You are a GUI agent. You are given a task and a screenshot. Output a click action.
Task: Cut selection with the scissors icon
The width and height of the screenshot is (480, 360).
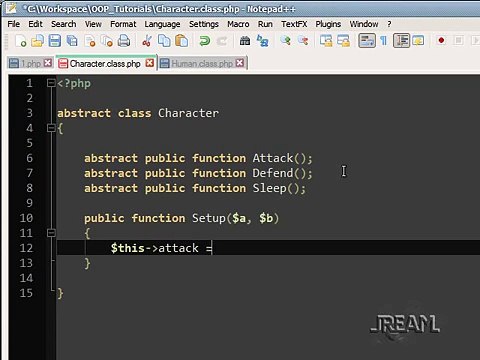point(147,41)
